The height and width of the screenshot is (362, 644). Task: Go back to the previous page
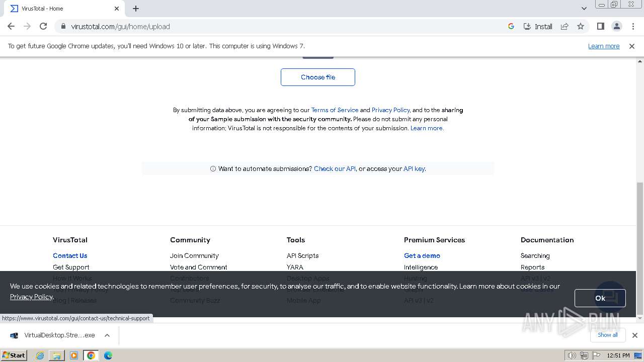[x=11, y=26]
